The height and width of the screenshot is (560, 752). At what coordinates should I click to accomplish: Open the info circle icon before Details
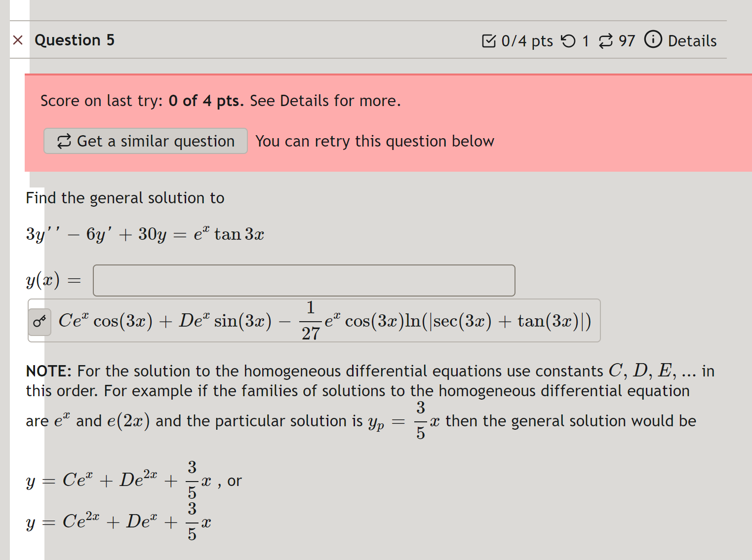(653, 40)
